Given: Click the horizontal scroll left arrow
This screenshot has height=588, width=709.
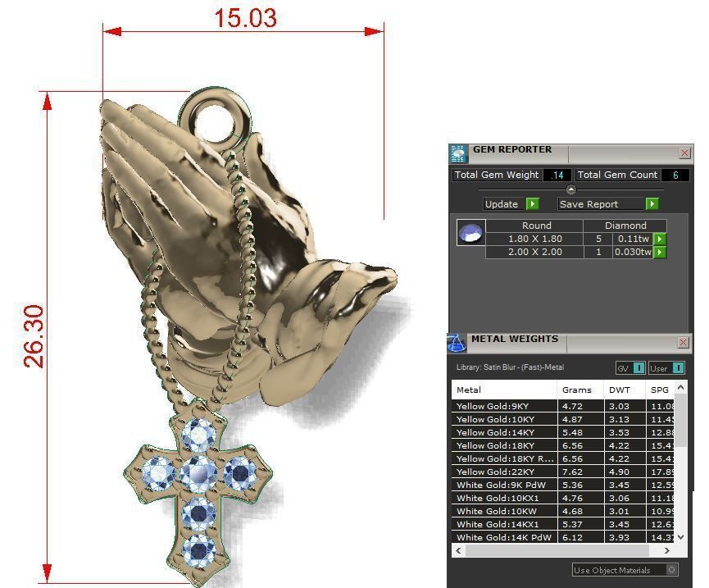Looking at the screenshot, I should [x=458, y=550].
